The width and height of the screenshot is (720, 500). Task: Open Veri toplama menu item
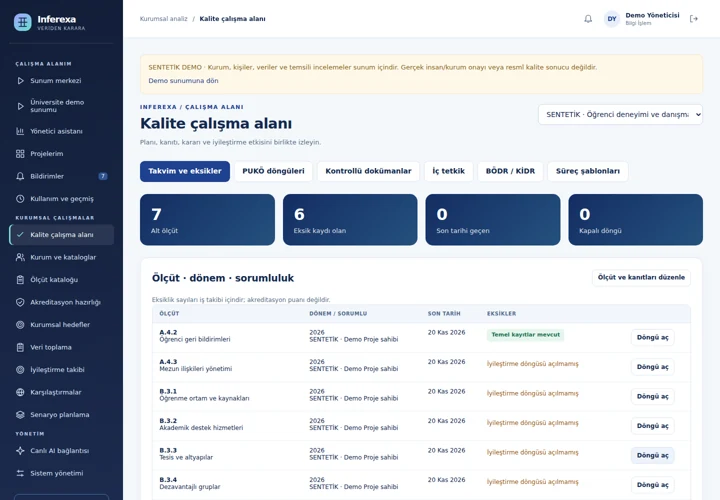coord(62,348)
